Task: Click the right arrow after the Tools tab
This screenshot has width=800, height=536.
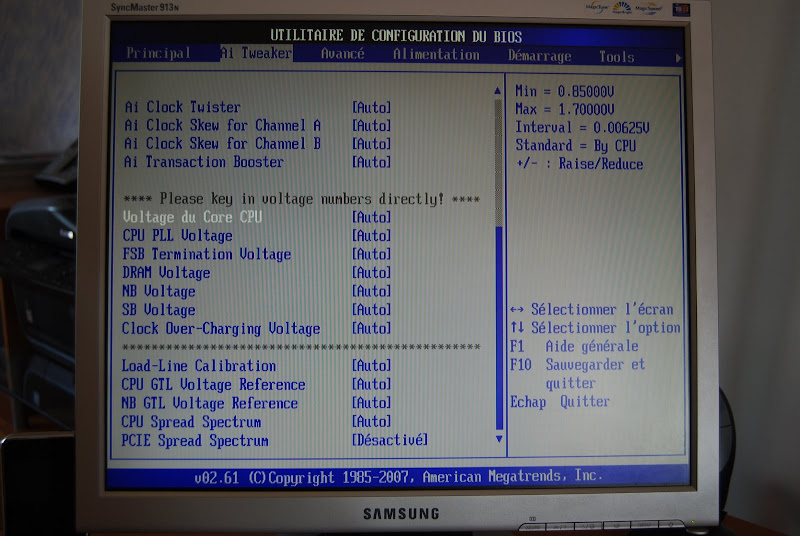Action: [679, 58]
